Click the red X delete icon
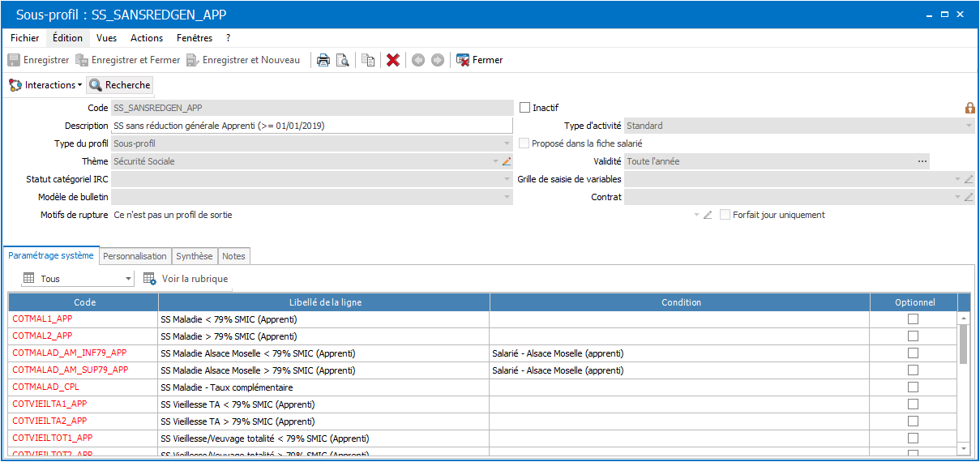Screen dimensions: 980x462 393,60
